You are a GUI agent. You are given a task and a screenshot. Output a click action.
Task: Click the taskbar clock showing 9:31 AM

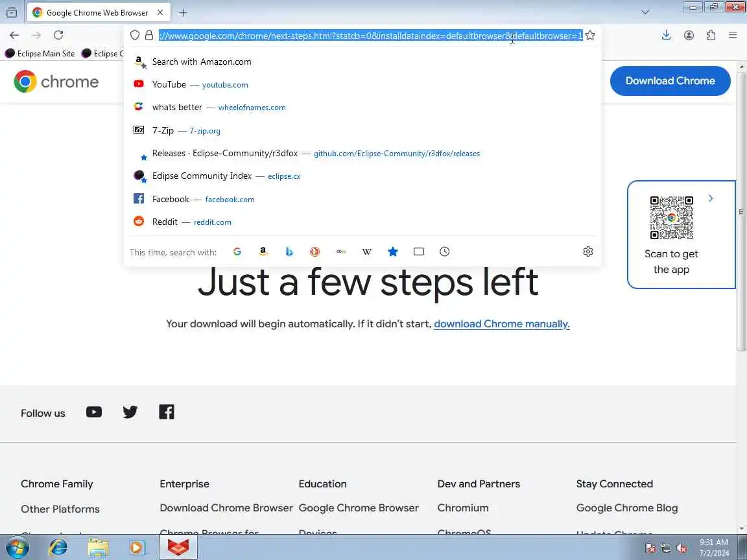(x=714, y=548)
